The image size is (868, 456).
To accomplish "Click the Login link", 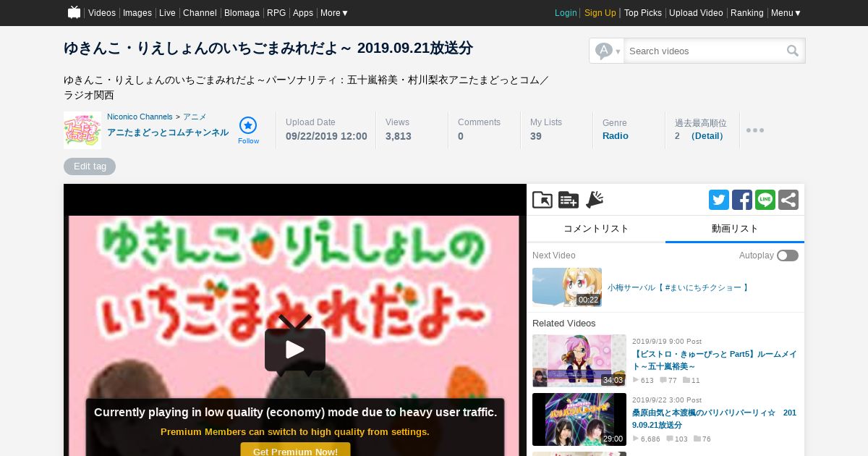I will click(566, 13).
